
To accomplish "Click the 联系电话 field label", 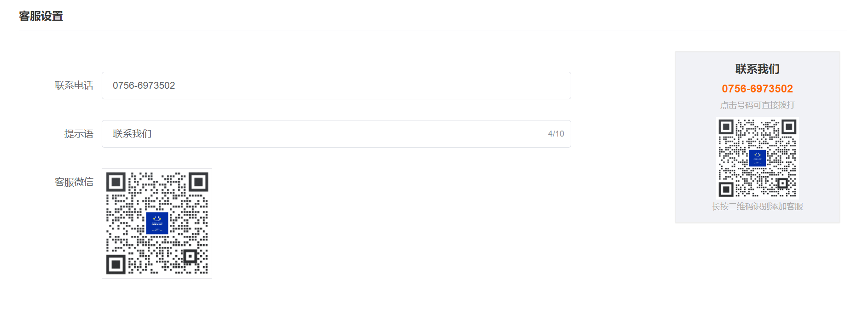I will tap(74, 86).
